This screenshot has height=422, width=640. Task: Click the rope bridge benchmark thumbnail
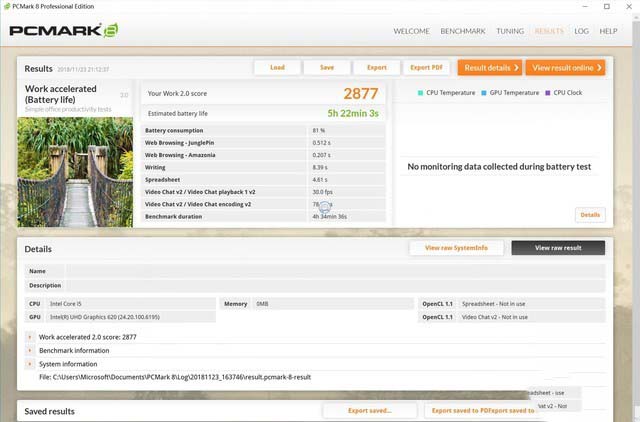pyautogui.click(x=75, y=172)
